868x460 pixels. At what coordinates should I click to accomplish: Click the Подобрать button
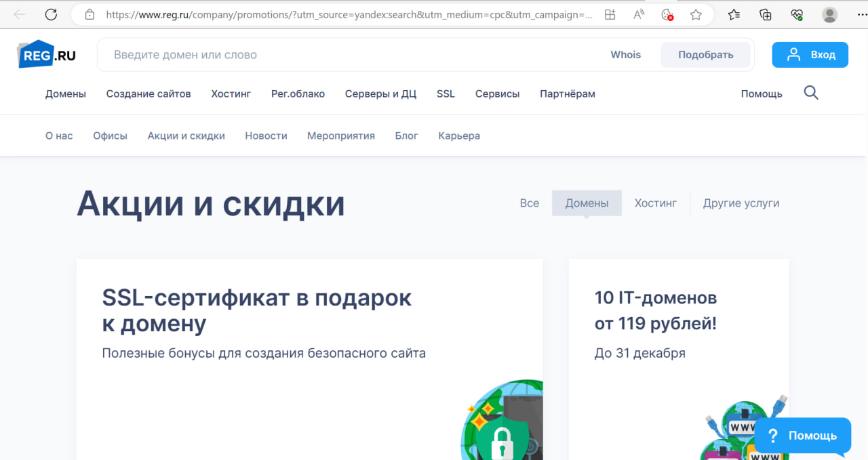[705, 54]
